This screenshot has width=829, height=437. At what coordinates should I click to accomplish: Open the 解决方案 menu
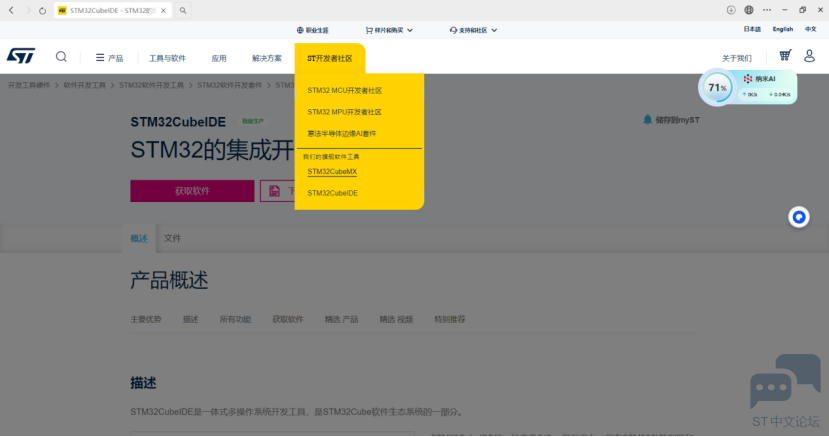click(266, 58)
